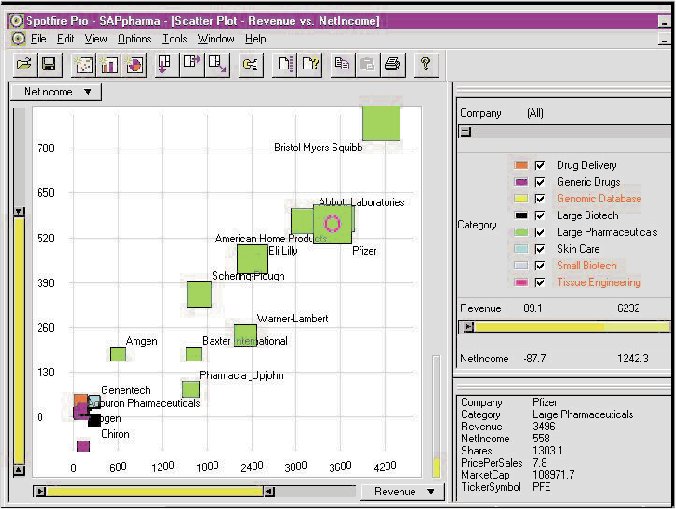The width and height of the screenshot is (676, 509).
Task: Create new bar chart from toolbar
Action: tap(109, 65)
